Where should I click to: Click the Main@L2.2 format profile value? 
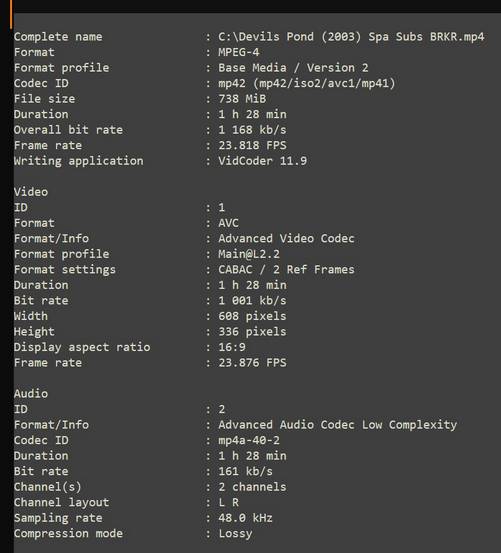click(249, 254)
